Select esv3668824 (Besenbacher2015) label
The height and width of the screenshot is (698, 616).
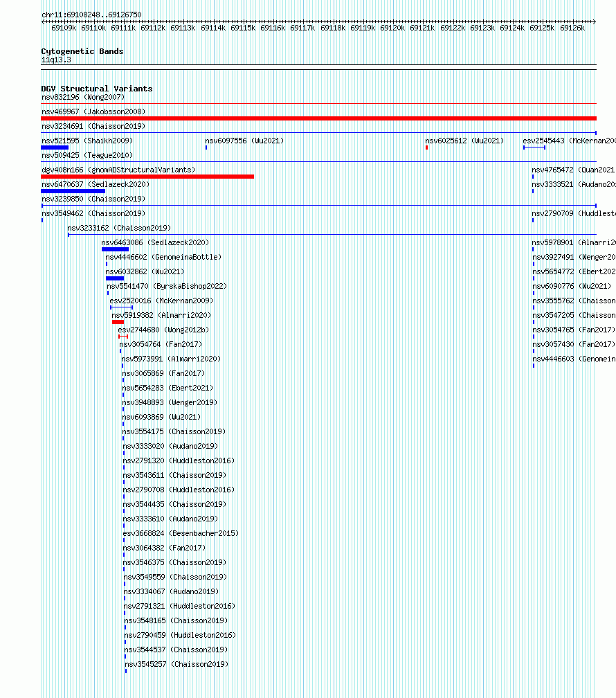181,533
